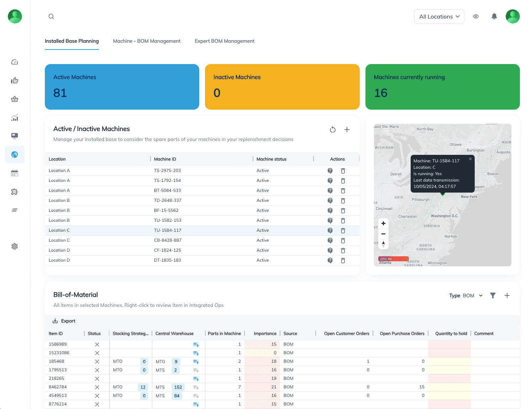
Task: Toggle status X for item 185468
Action: pos(97,362)
